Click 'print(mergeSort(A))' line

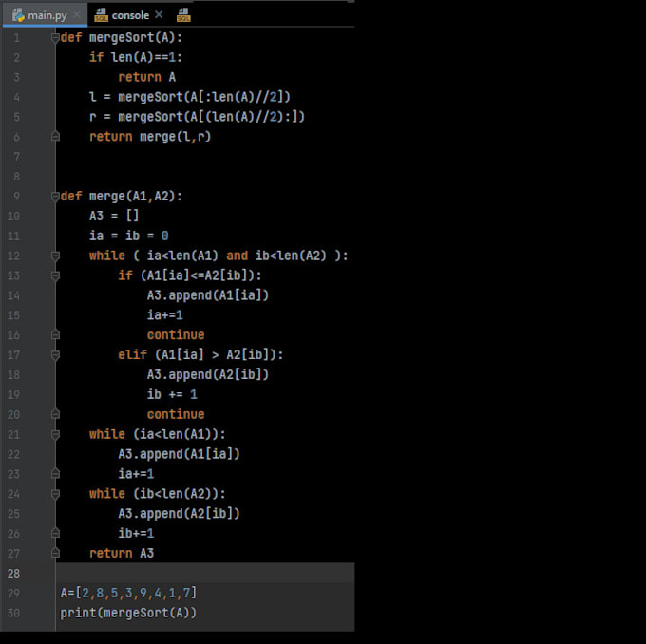[x=128, y=613]
